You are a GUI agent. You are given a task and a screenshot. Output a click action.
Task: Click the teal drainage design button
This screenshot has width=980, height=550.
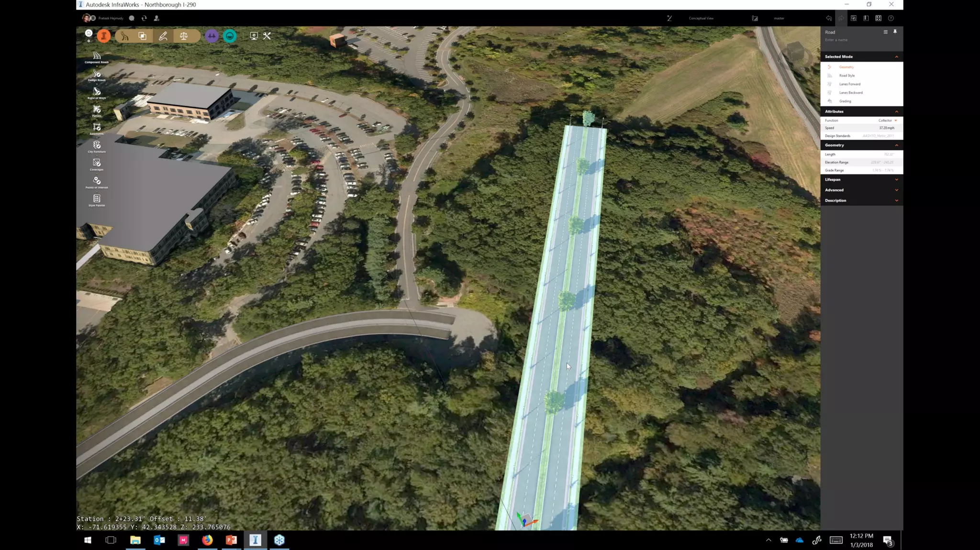230,36
